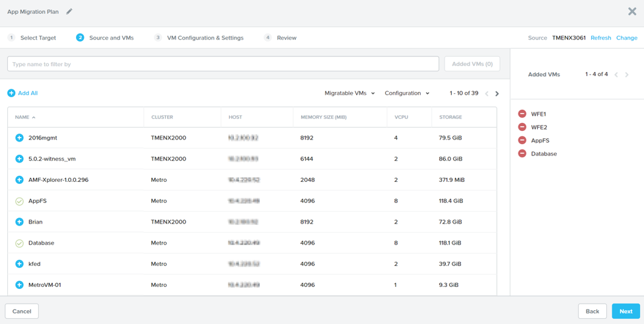
Task: Click the TMENX3061 source name
Action: click(569, 38)
